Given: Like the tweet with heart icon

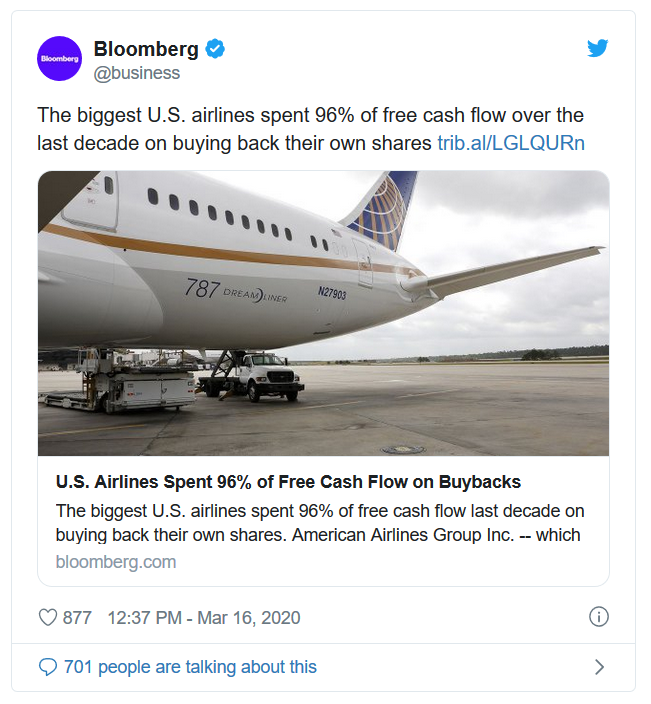Looking at the screenshot, I should (48, 617).
